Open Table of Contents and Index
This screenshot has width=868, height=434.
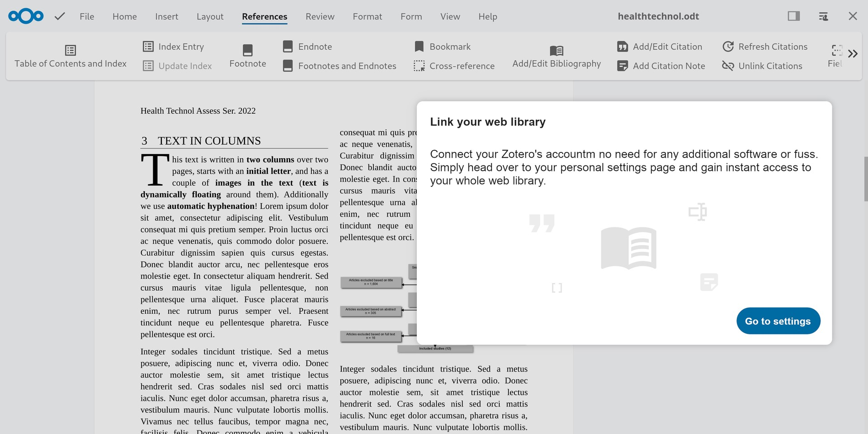pyautogui.click(x=70, y=56)
